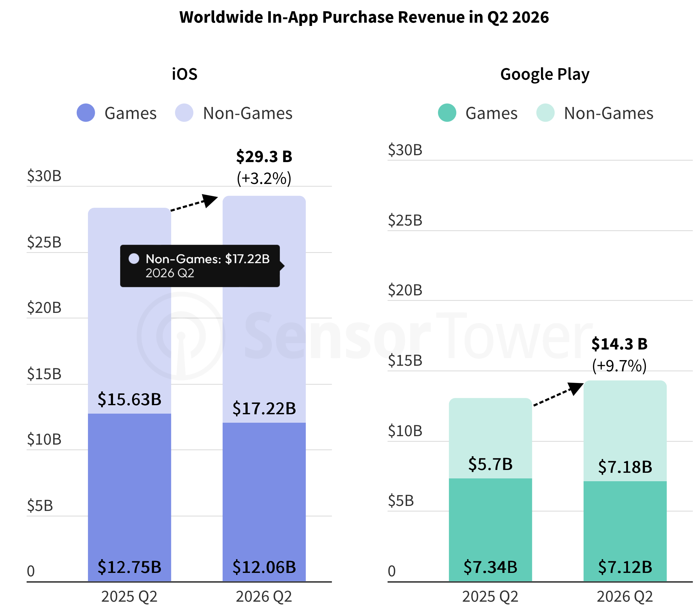The width and height of the screenshot is (700, 612).
Task: Click the iOS chart "$5B" axis label
Action: [x=40, y=506]
